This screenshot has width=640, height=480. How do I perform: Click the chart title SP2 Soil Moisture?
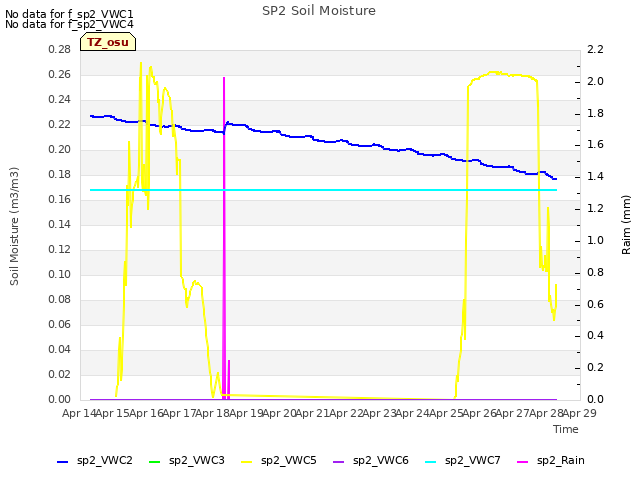pyautogui.click(x=319, y=11)
